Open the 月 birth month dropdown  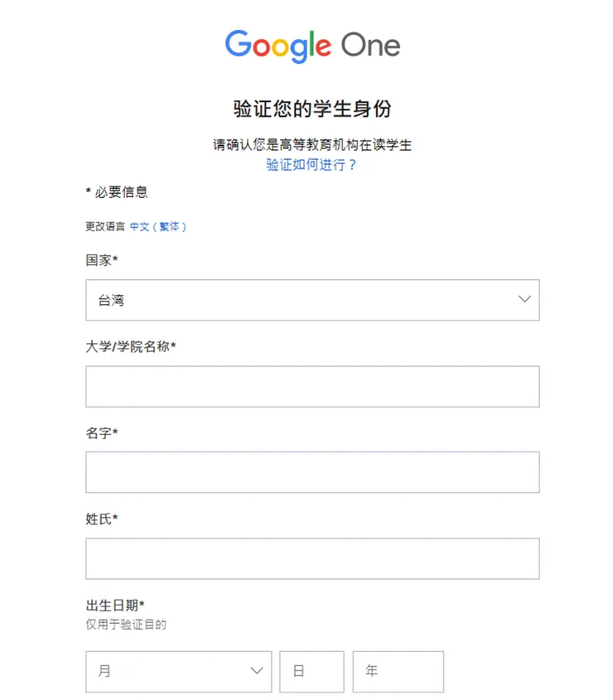click(178, 672)
